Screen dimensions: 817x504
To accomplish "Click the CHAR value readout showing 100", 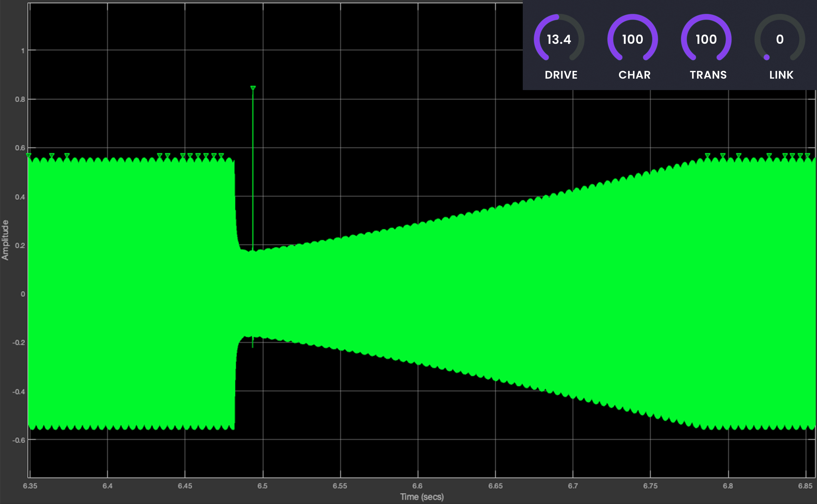I will point(633,39).
